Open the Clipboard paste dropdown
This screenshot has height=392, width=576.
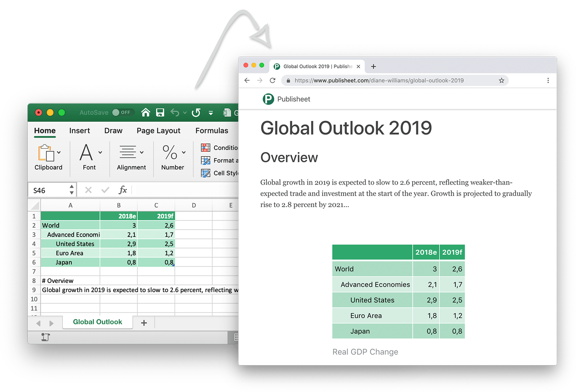[x=59, y=152]
